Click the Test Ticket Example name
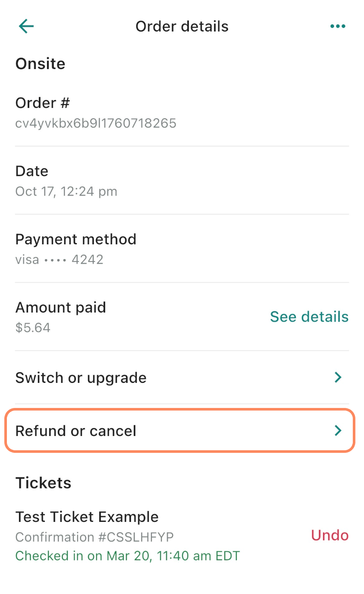This screenshot has width=364, height=594. click(87, 517)
